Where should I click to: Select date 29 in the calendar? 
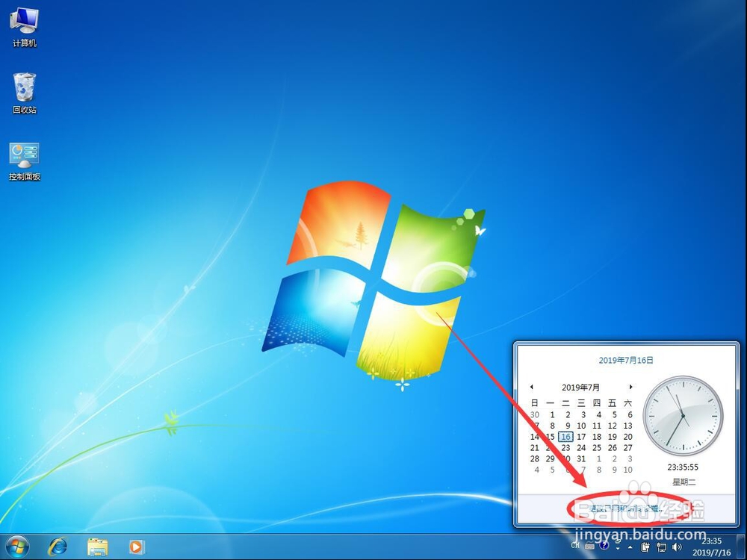click(x=551, y=458)
